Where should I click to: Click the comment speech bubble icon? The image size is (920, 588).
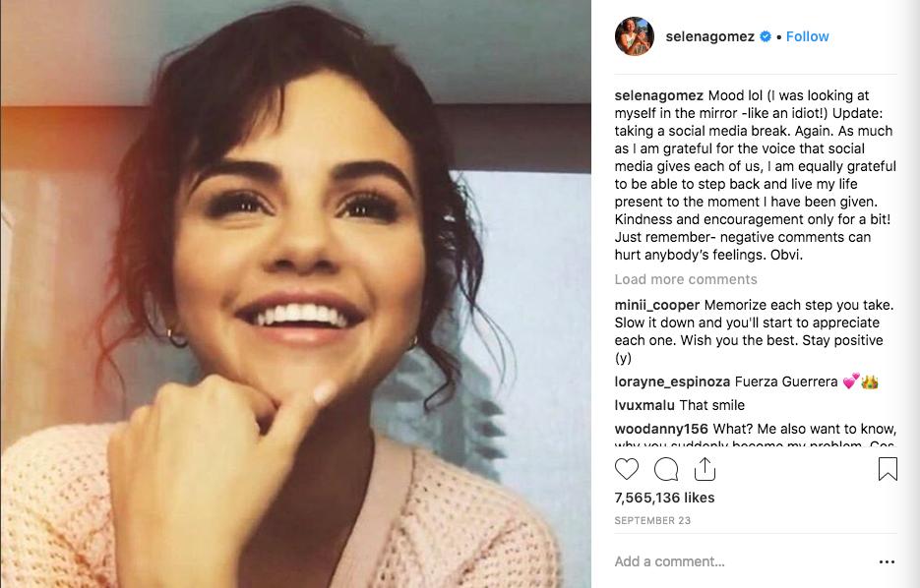(666, 469)
